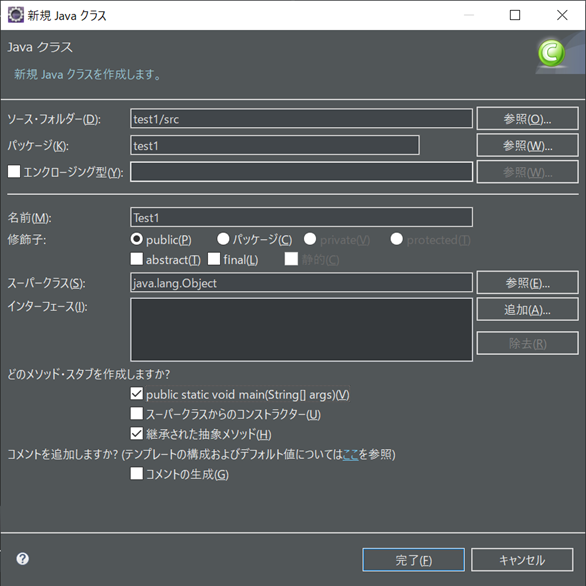Browse superclass with 参照(E) button
The height and width of the screenshot is (586, 586).
tap(527, 283)
